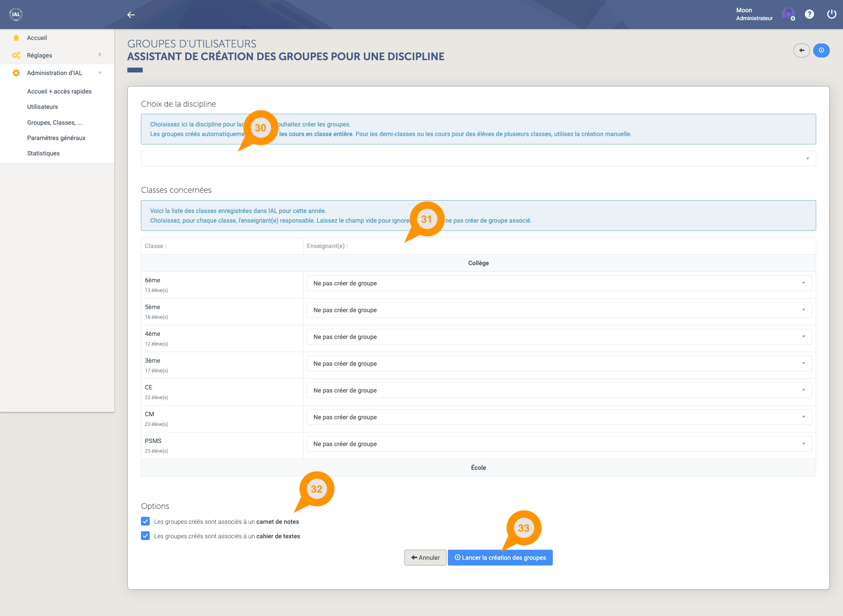843x616 pixels.
Task: Open teacher dropdown for 5ème class
Action: click(x=559, y=310)
